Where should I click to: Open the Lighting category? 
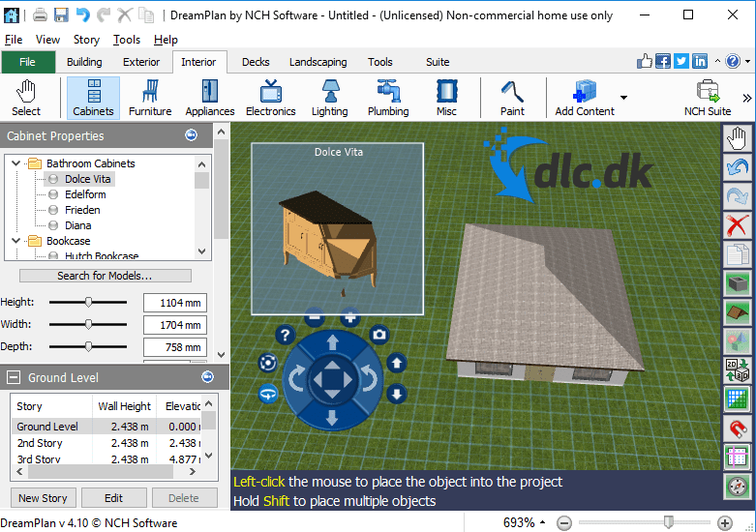point(330,98)
